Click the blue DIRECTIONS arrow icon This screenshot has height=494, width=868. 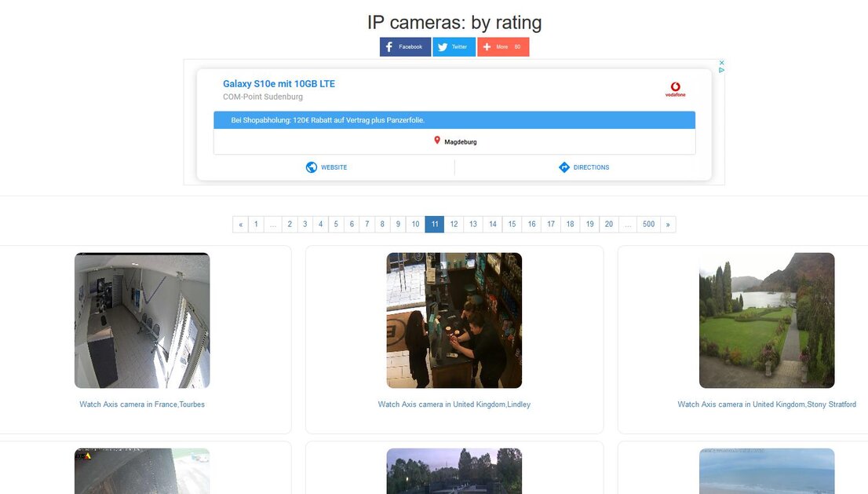coord(563,166)
